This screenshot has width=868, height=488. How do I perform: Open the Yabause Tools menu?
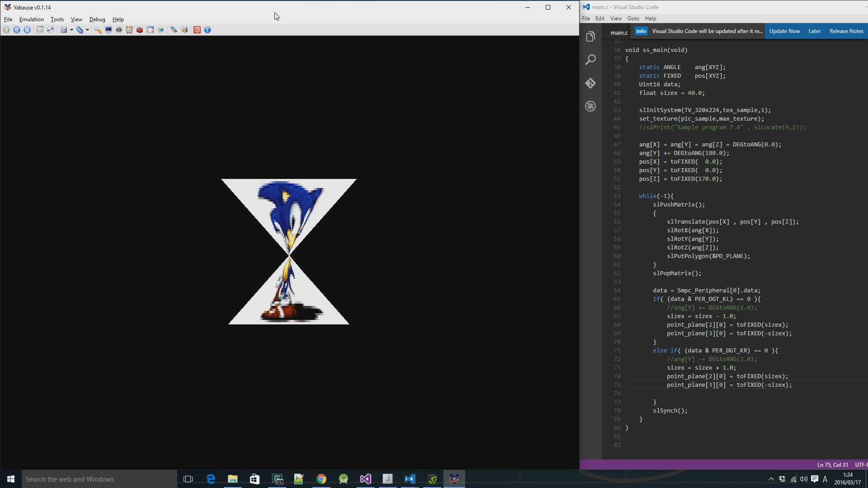(x=57, y=19)
